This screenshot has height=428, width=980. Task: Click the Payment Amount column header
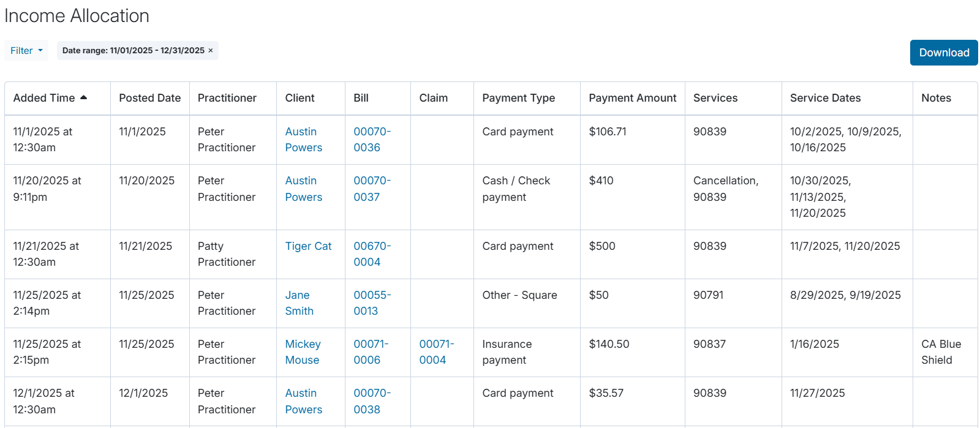(x=633, y=98)
